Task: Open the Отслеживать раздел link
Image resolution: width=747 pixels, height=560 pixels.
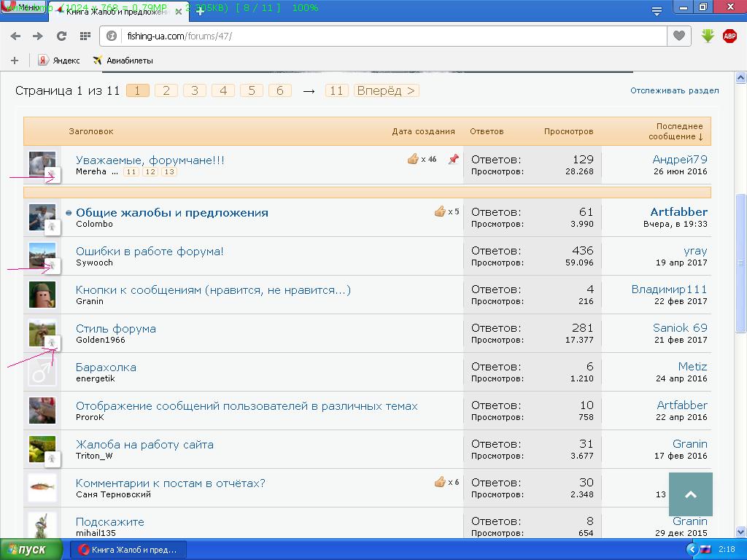Action: click(x=674, y=90)
